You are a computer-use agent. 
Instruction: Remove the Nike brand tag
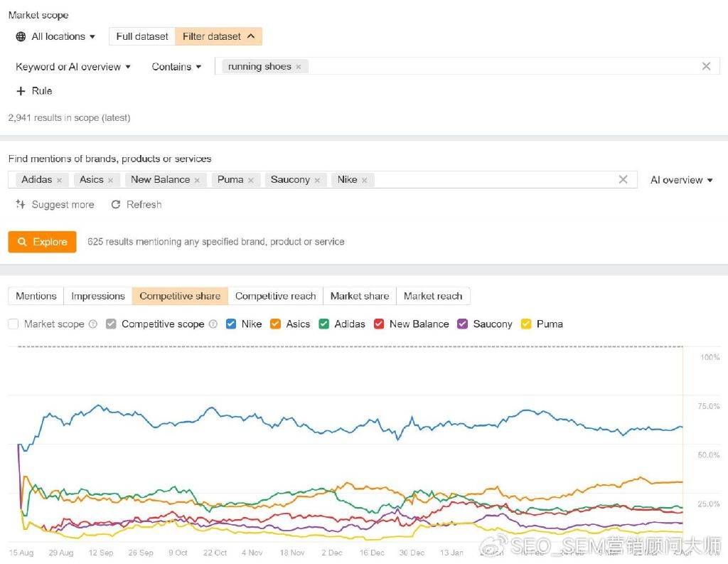(x=365, y=180)
